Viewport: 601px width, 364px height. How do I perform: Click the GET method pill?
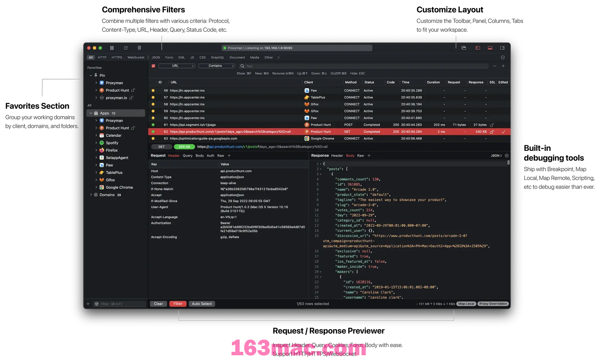[x=162, y=147]
